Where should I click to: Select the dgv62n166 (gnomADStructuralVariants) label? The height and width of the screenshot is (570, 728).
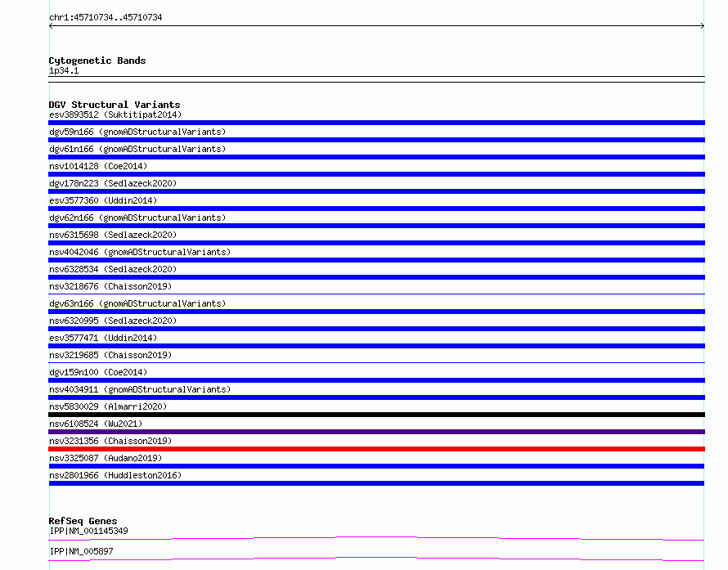[x=137, y=218]
